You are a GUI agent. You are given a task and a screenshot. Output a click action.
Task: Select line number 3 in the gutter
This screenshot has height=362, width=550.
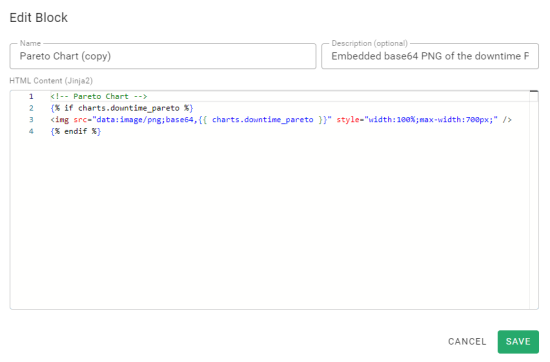tap(31, 120)
